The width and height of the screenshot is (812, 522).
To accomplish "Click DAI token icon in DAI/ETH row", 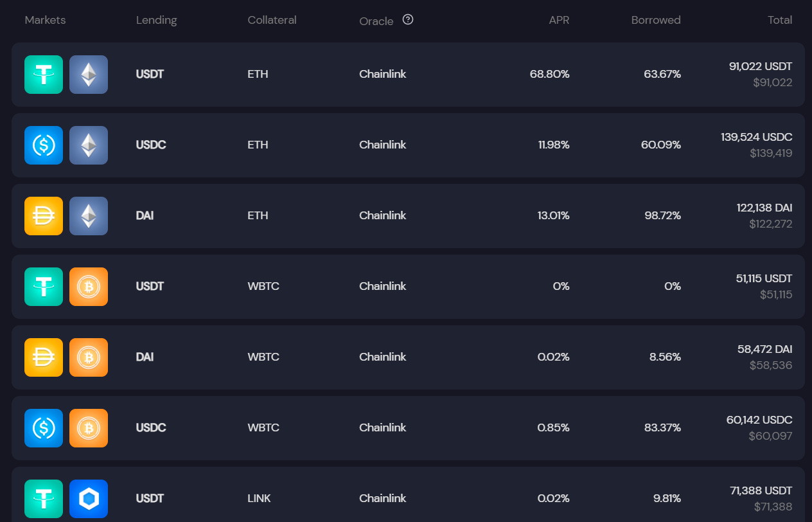I will 44,216.
